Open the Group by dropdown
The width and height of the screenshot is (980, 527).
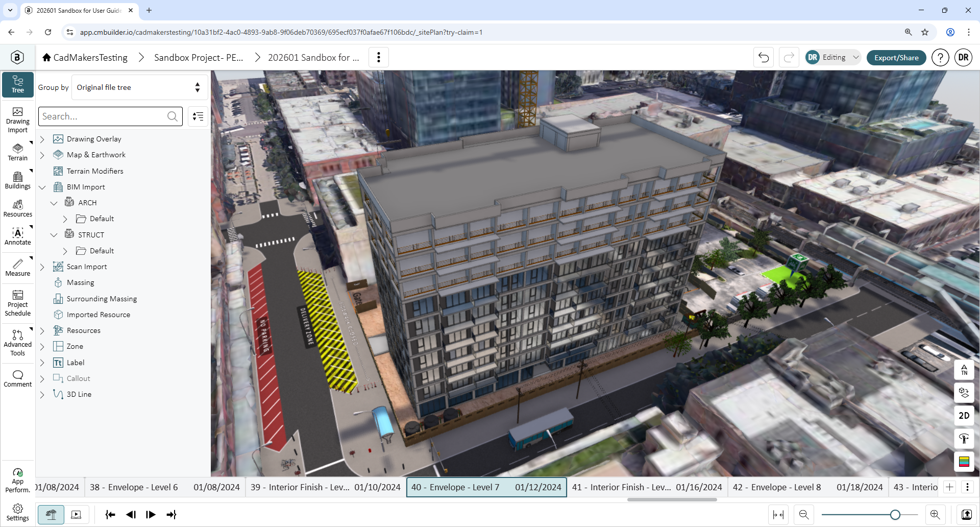point(140,87)
